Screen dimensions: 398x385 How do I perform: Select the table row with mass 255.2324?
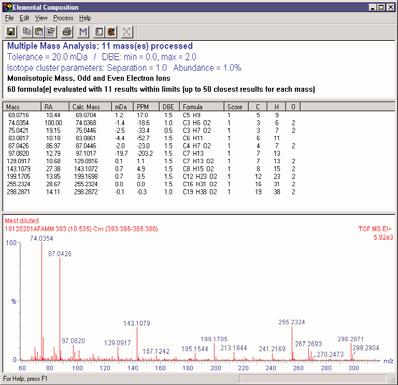tap(152, 184)
